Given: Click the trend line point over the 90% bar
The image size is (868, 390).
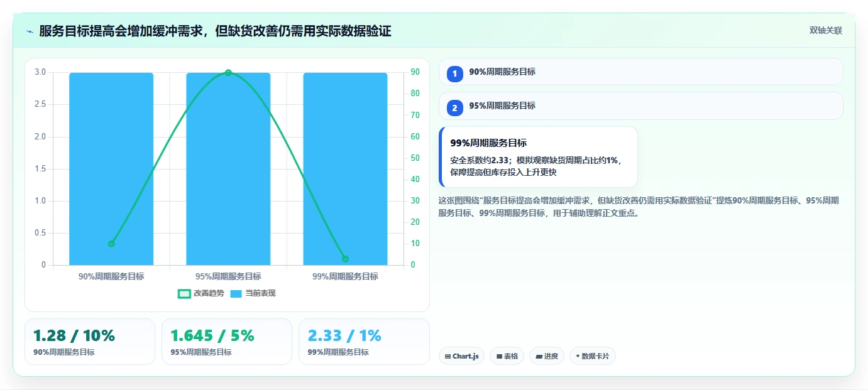Looking at the screenshot, I should pos(111,244).
